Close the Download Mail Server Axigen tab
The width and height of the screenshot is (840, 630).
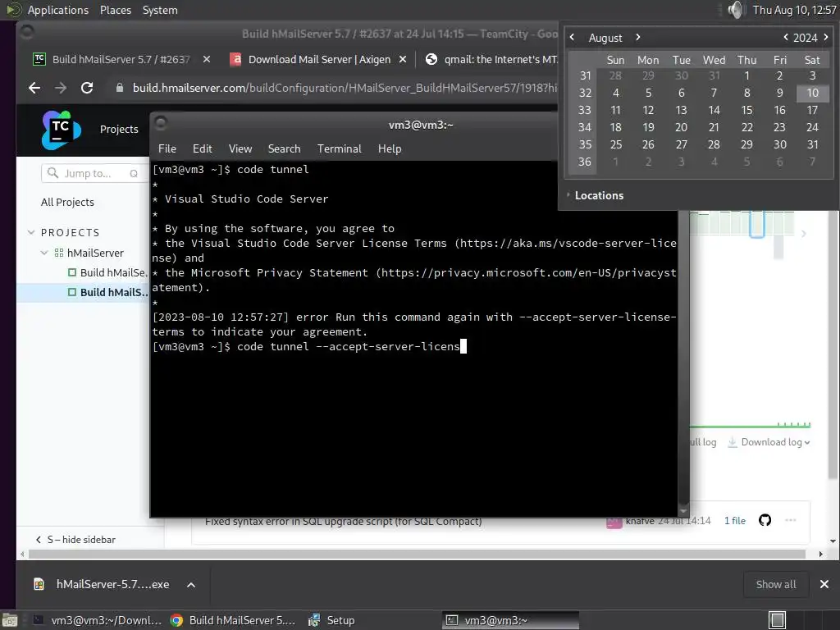(x=403, y=59)
